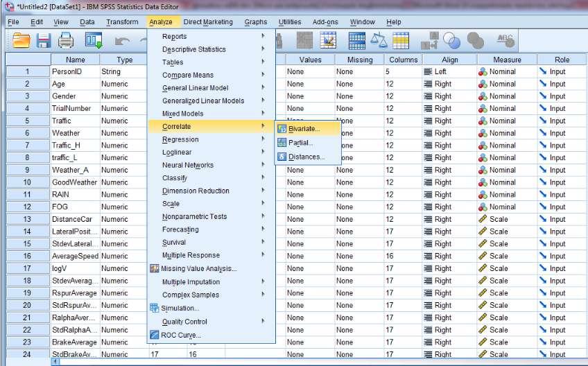Open the File menu
The height and width of the screenshot is (366, 588).
tap(13, 22)
